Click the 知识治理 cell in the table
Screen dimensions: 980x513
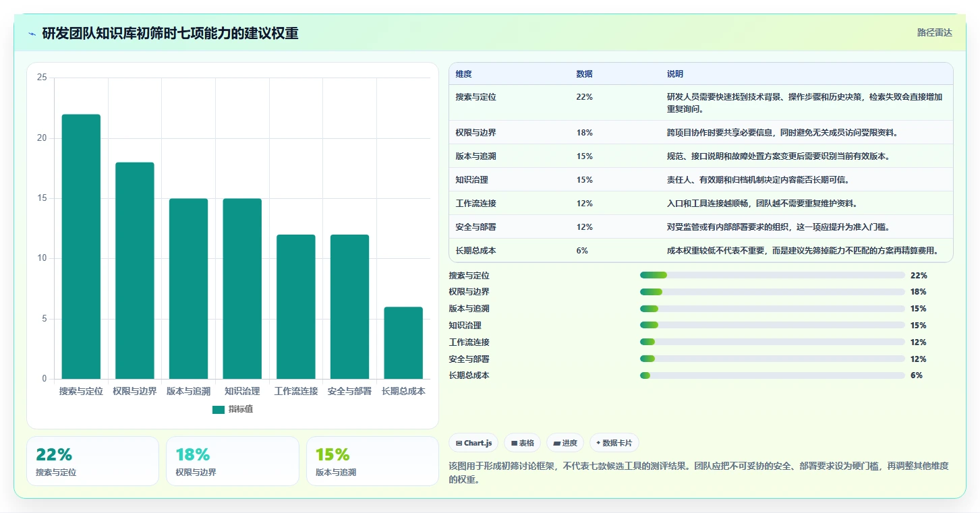(x=471, y=180)
